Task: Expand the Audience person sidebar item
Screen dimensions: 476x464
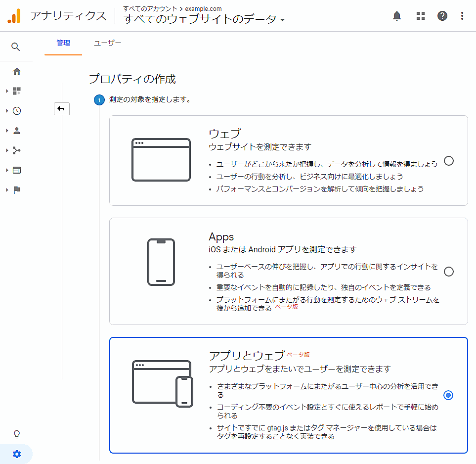Action: point(16,131)
